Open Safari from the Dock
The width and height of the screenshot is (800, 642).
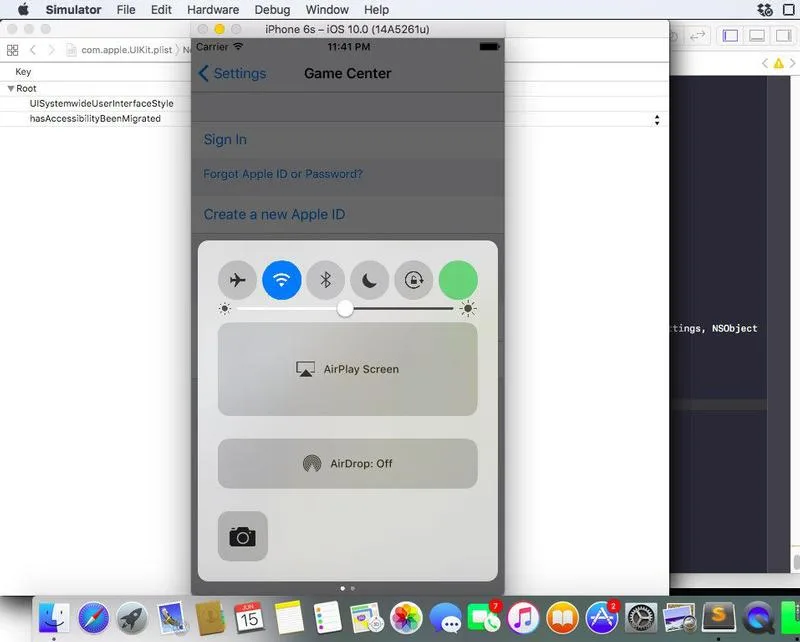(93, 618)
